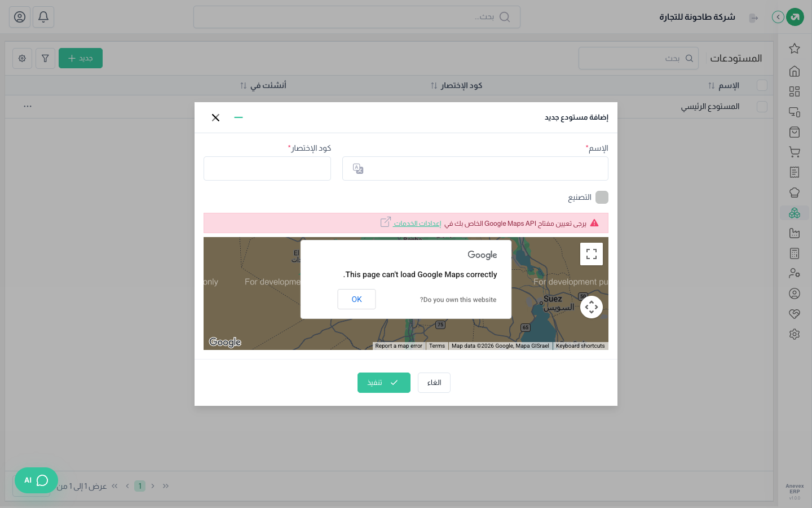Open إعدادات الخدمات services settings link
812x508 pixels.
pyautogui.click(x=417, y=224)
